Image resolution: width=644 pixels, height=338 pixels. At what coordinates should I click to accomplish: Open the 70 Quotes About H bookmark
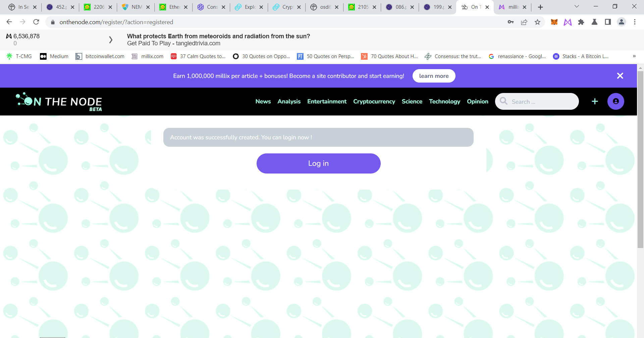[389, 56]
